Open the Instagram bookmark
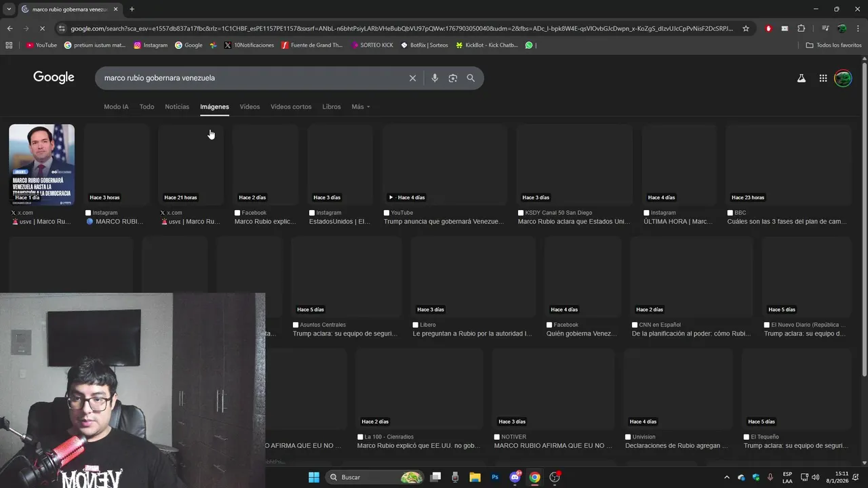The width and height of the screenshot is (868, 488). [151, 45]
